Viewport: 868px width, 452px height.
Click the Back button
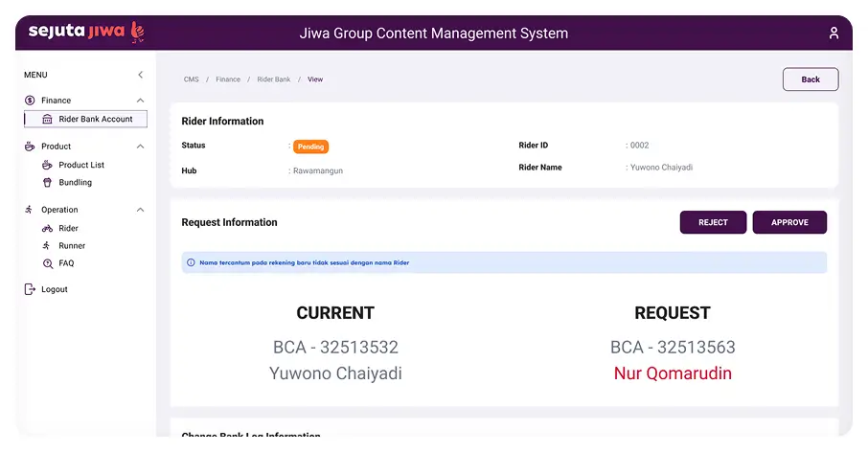tap(810, 79)
